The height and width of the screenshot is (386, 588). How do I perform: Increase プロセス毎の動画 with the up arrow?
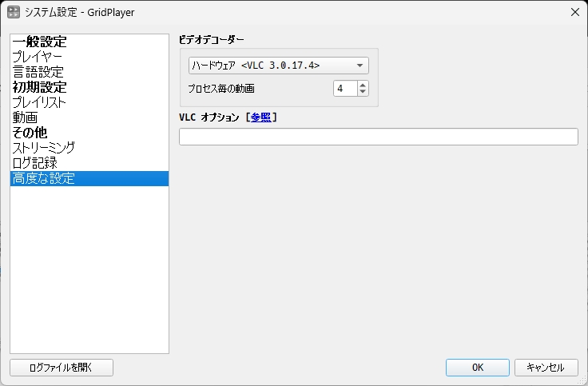point(364,85)
